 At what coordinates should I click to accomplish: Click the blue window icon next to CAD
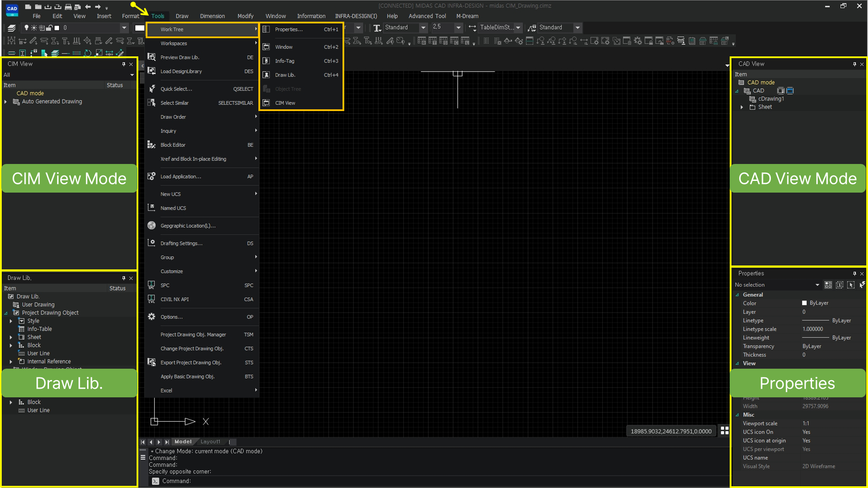coord(790,91)
